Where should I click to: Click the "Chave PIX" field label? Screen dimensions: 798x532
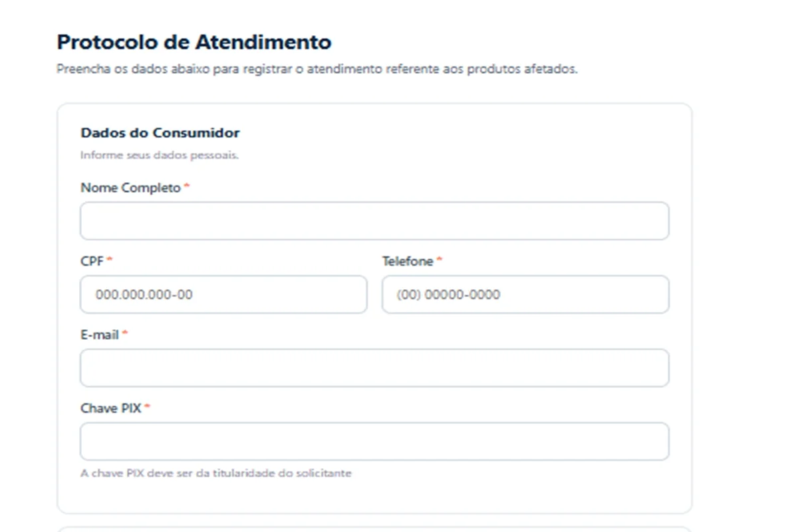(111, 408)
